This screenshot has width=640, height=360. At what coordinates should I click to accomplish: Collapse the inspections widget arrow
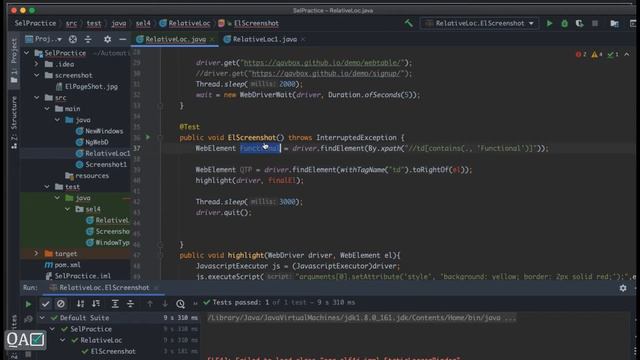pos(627,54)
